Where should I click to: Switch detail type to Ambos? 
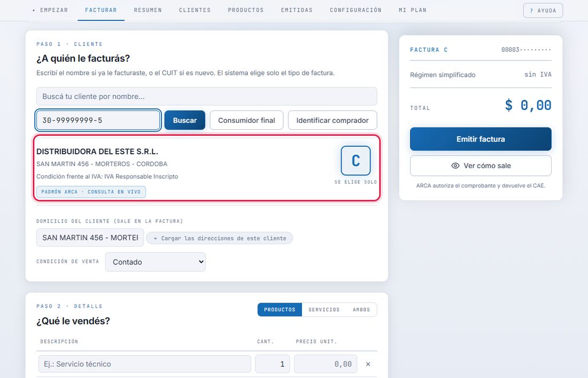coord(361,310)
